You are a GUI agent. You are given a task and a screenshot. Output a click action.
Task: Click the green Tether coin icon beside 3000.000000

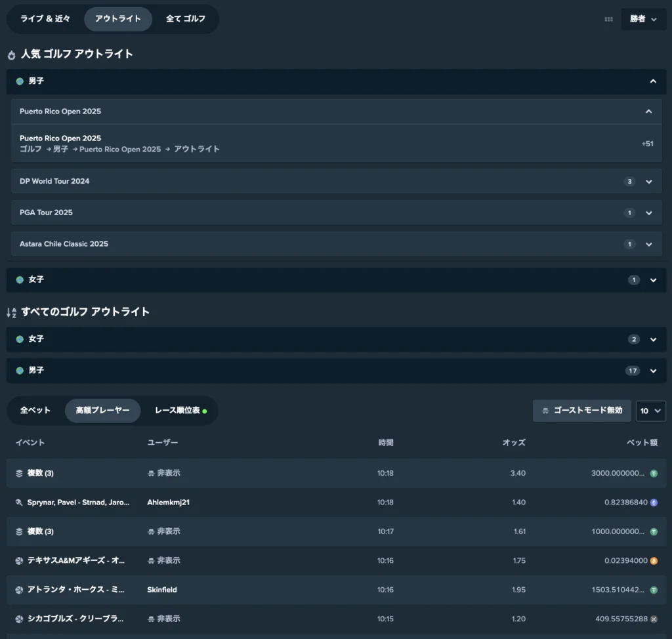[x=654, y=474]
